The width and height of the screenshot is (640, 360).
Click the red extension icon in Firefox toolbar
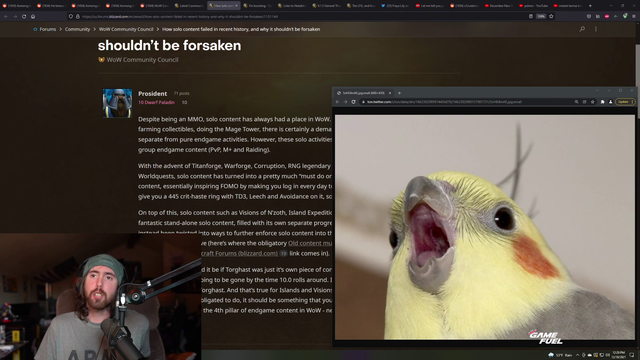607,16
